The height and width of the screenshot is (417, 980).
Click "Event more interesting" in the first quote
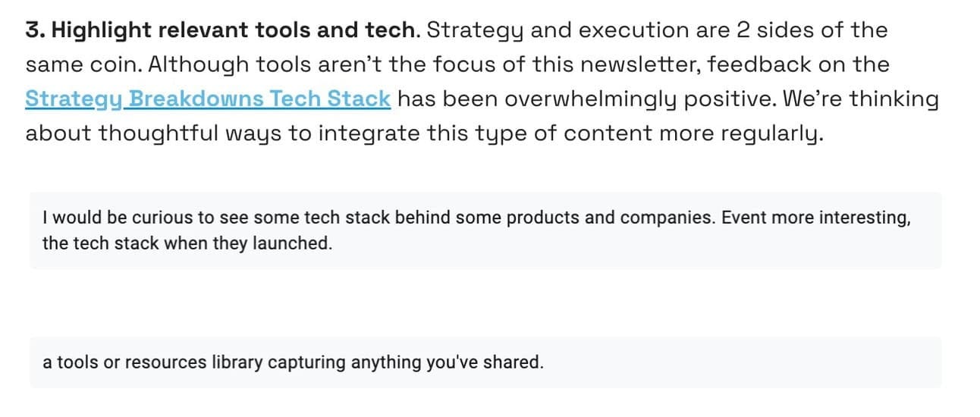click(815, 218)
